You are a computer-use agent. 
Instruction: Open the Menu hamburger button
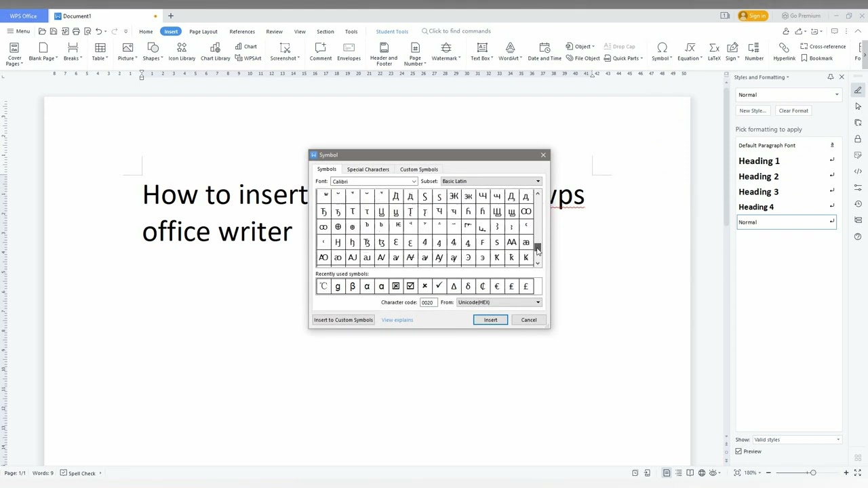tap(18, 31)
